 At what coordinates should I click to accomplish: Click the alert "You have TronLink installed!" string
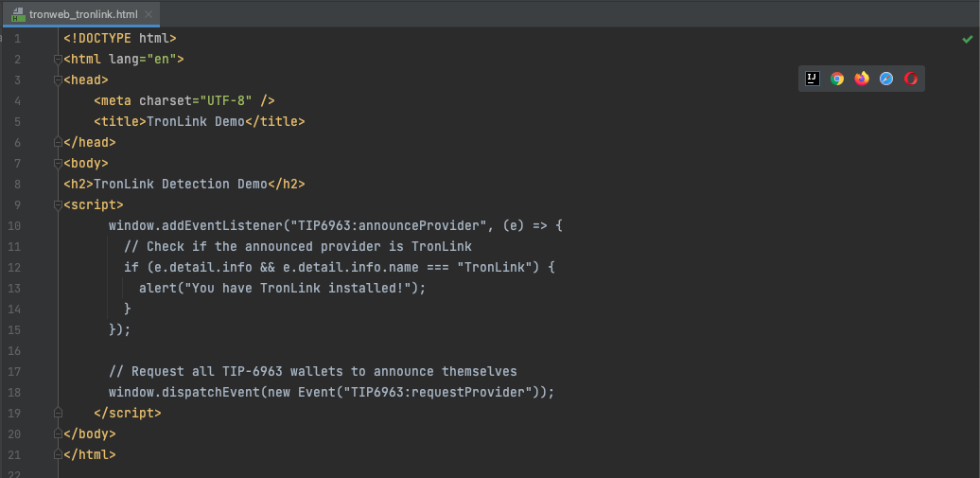coord(297,288)
